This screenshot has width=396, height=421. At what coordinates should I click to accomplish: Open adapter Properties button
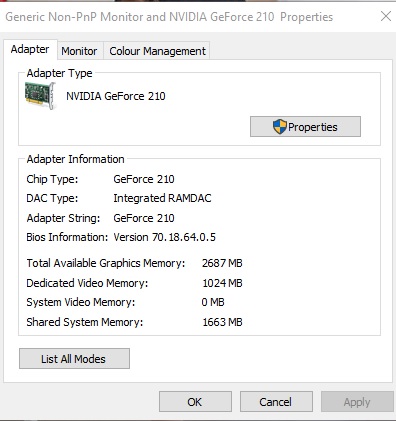(x=305, y=127)
